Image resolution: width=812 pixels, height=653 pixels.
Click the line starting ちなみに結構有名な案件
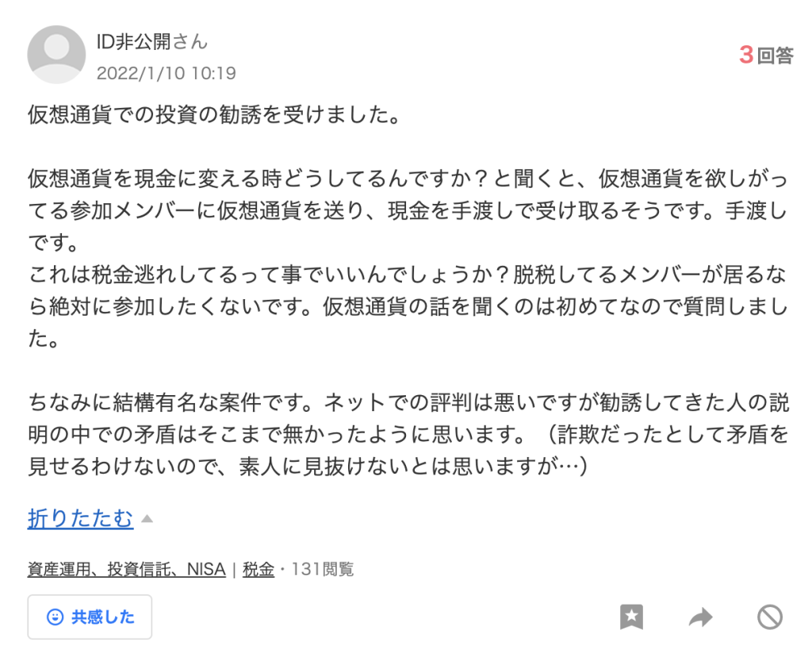coord(408,402)
